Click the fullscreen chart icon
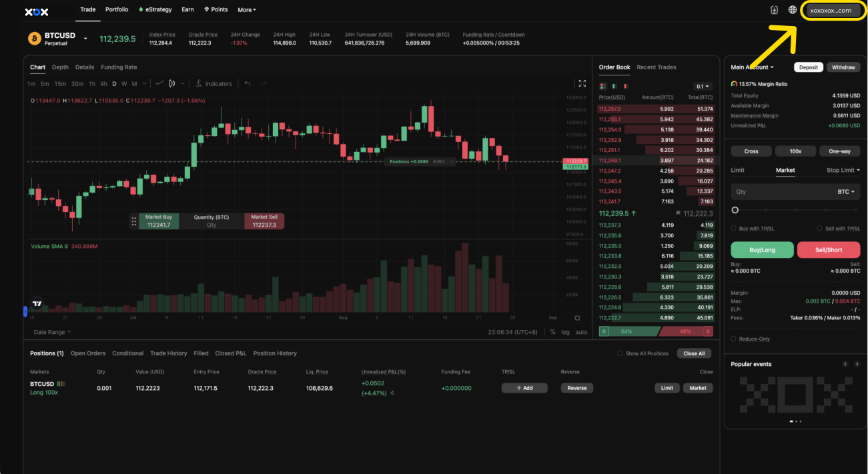The image size is (868, 474). (x=582, y=83)
